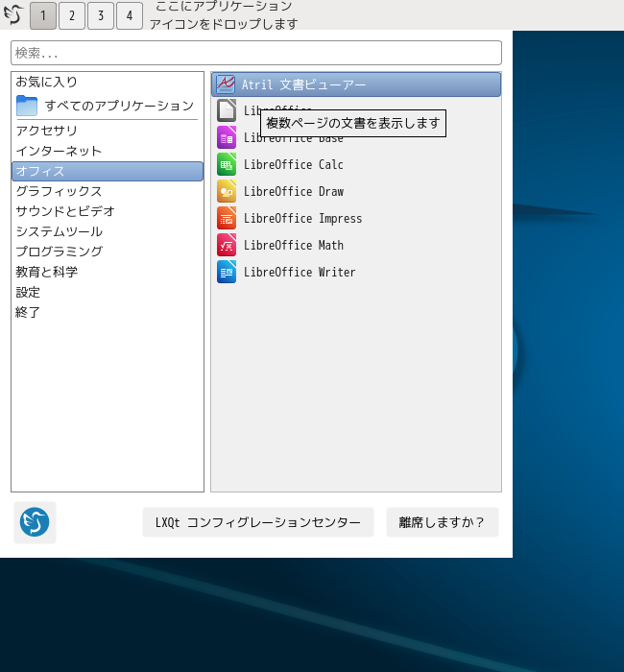The height and width of the screenshot is (672, 624).
Task: Click the LibreOffice Base icon
Action: [x=227, y=137]
